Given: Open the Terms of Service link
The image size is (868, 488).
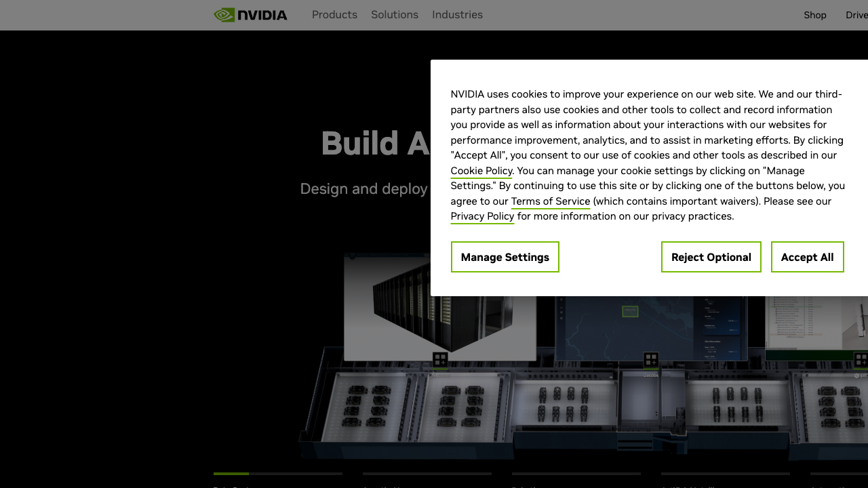Looking at the screenshot, I should click(551, 201).
